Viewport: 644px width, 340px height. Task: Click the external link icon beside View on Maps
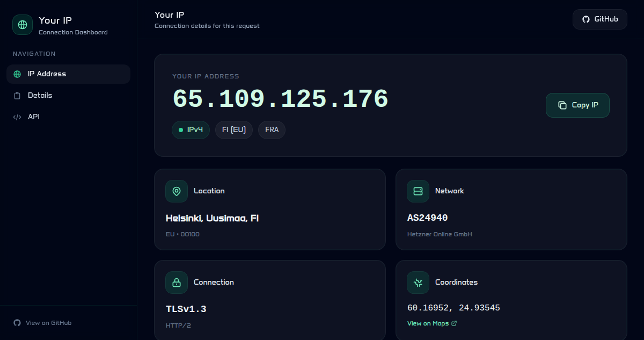click(454, 323)
